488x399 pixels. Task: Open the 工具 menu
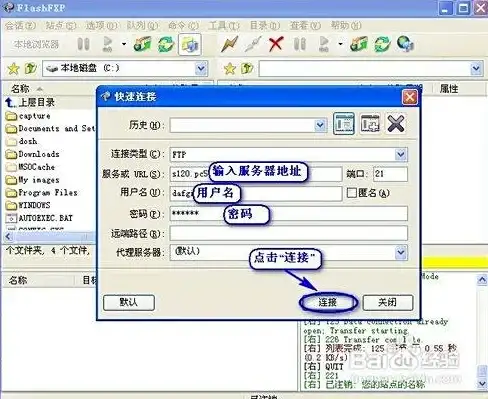click(x=224, y=25)
